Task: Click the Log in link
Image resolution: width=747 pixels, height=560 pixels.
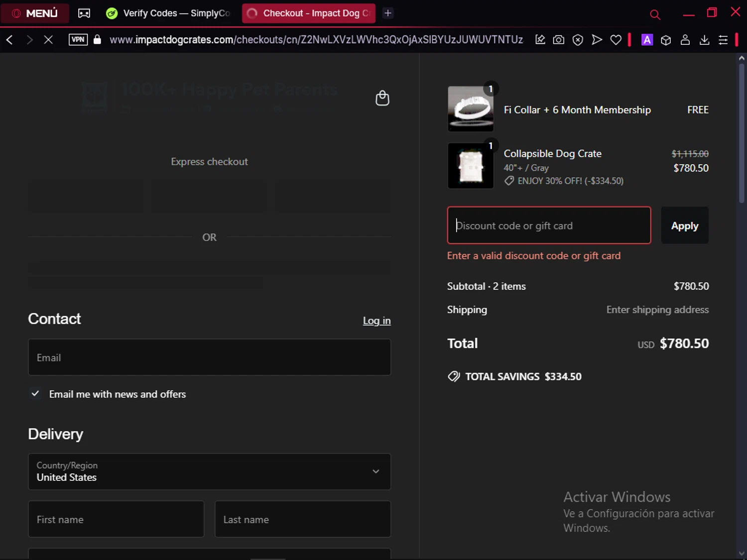Action: 376,321
